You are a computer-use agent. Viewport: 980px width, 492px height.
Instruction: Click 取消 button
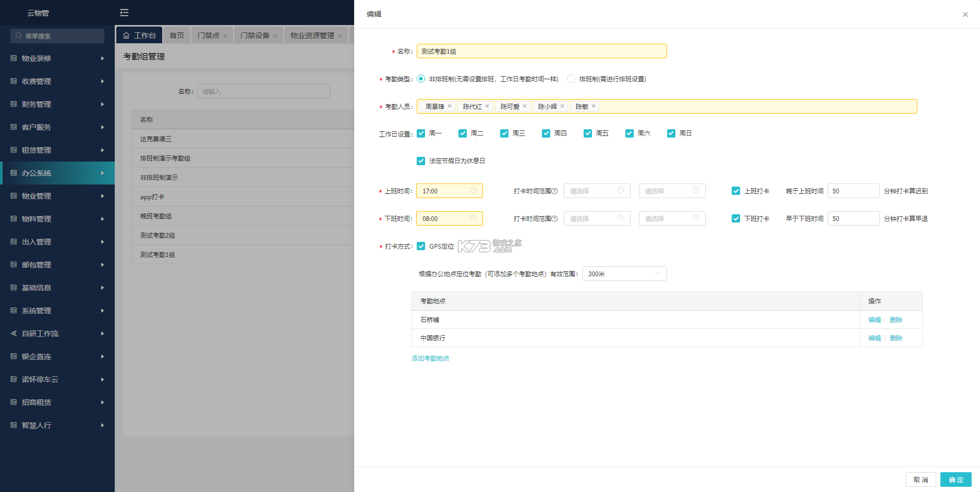(x=921, y=479)
